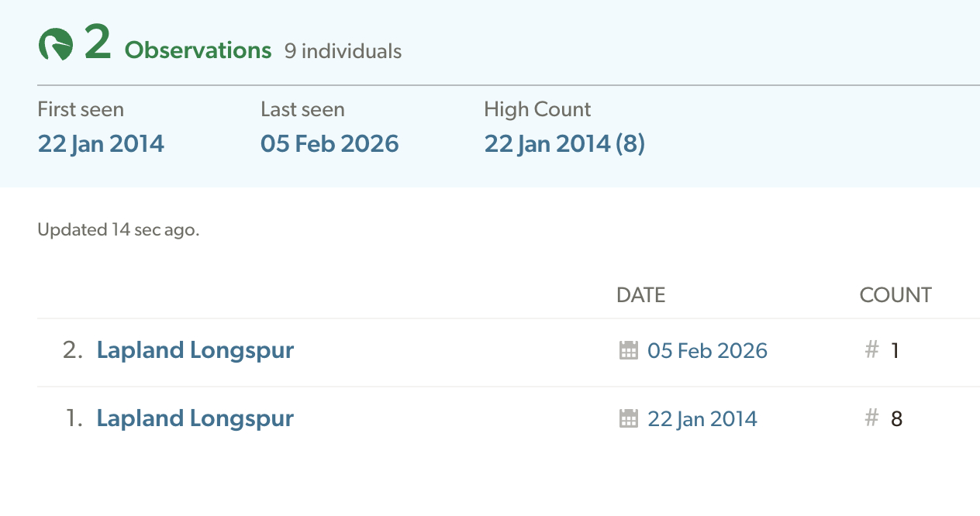Click the Updated 14 sec ago status text
This screenshot has height=516, width=980.
(x=118, y=230)
